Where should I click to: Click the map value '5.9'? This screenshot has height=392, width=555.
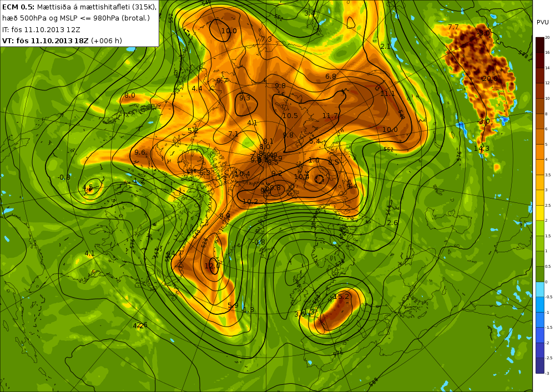pyautogui.click(x=233, y=306)
